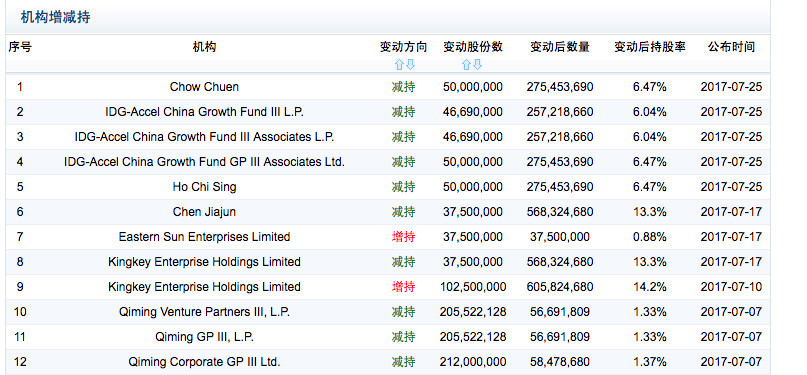This screenshot has height=375, width=807.
Task: Click the 变动方向 column header label
Action: pos(404,47)
